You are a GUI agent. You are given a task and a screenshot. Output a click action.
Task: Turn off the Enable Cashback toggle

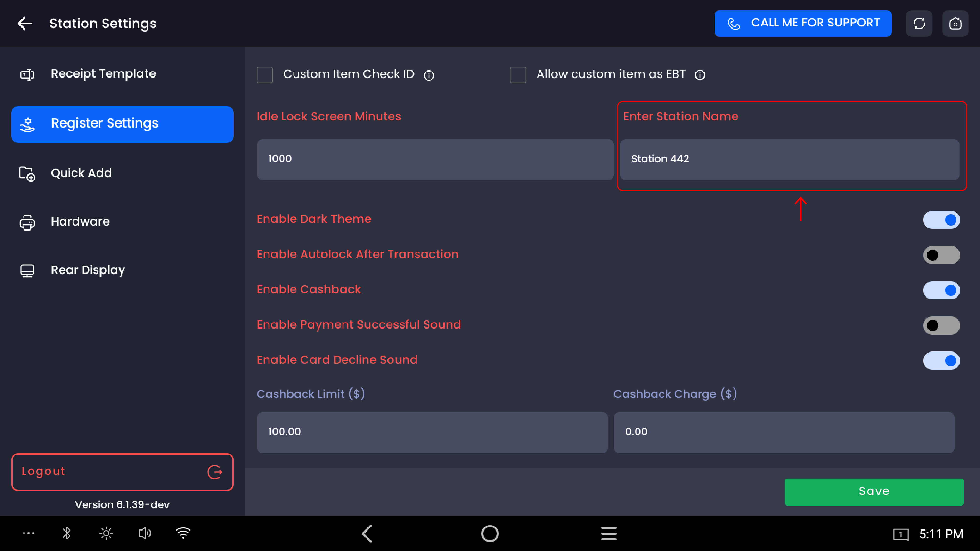click(941, 290)
